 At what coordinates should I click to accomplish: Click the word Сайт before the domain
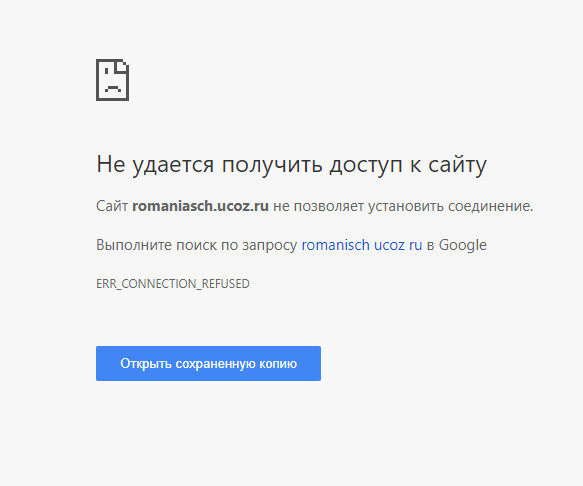(x=112, y=206)
